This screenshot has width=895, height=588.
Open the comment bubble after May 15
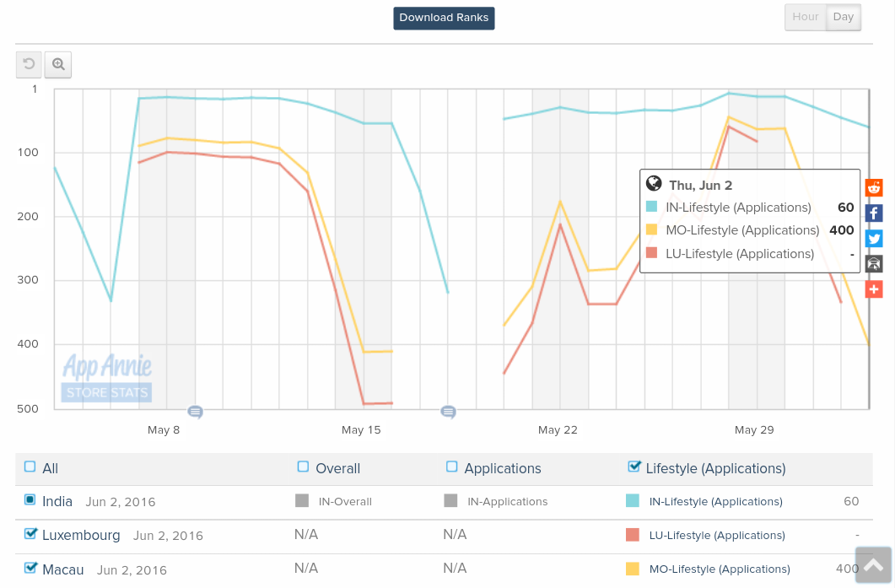point(448,412)
